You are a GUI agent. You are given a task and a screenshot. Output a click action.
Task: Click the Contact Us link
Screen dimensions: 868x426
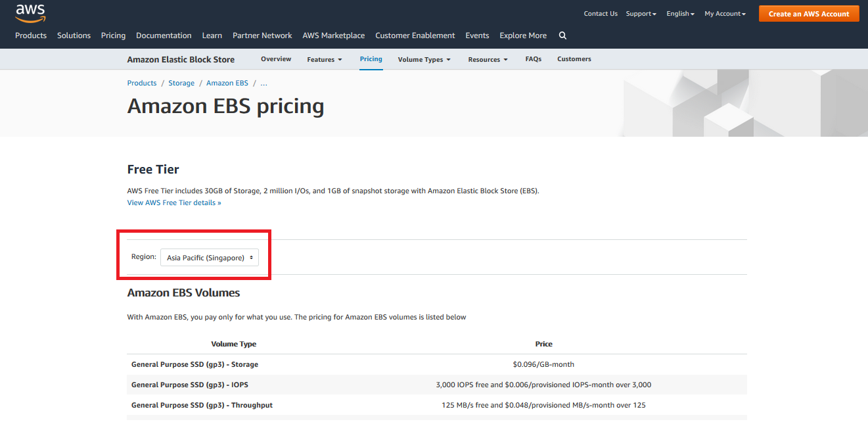pyautogui.click(x=601, y=14)
